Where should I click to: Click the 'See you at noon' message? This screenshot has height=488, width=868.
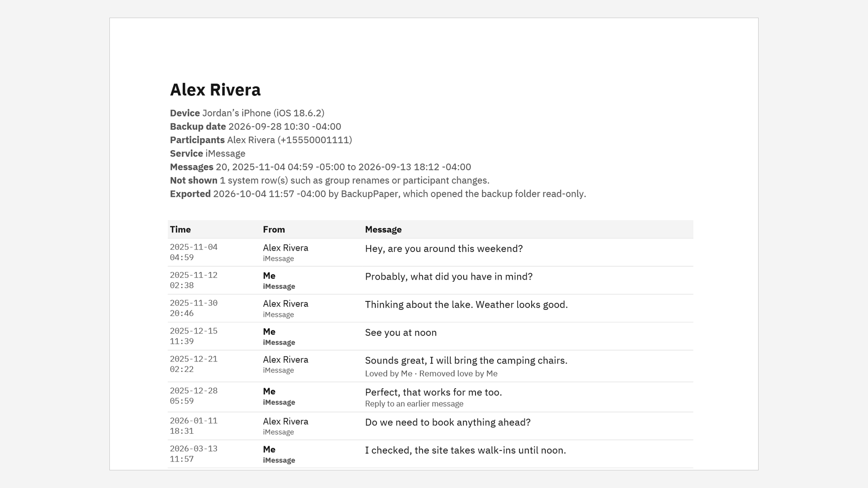[x=401, y=333]
